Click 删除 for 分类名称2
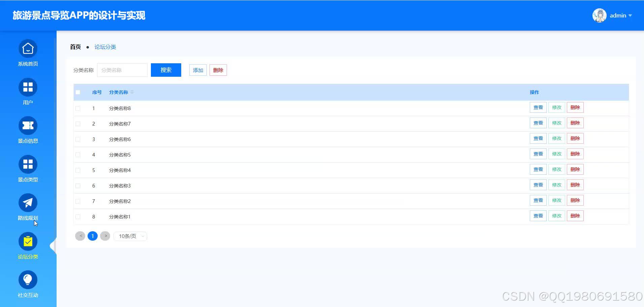 pos(575,200)
